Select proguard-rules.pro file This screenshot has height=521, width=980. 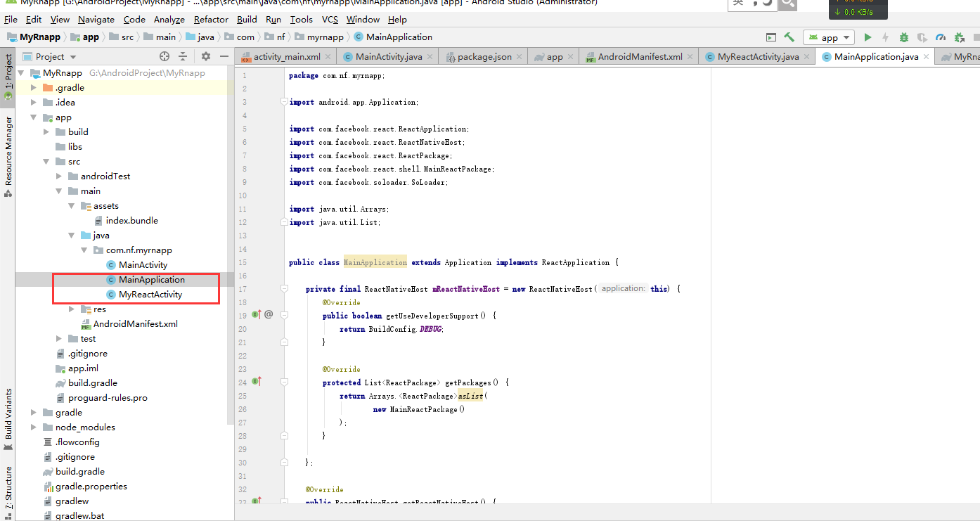(108, 398)
